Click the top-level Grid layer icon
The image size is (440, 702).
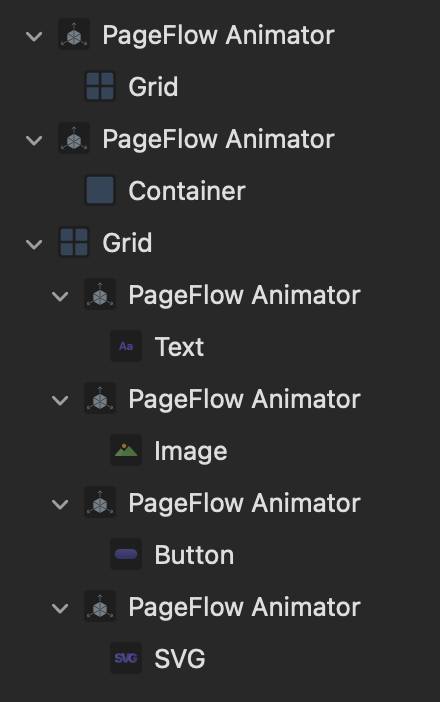pyautogui.click(x=74, y=242)
